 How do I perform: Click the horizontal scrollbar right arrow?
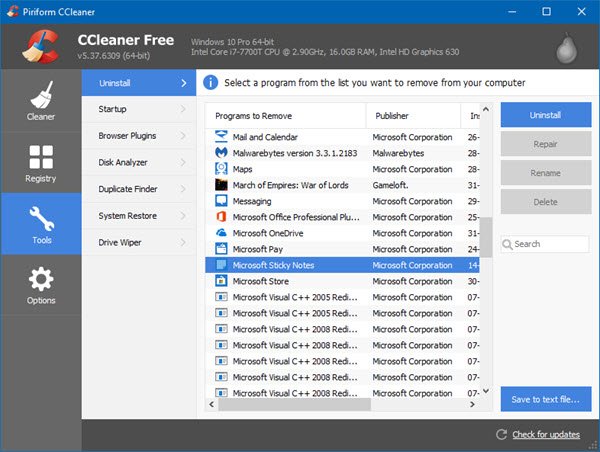(x=473, y=404)
